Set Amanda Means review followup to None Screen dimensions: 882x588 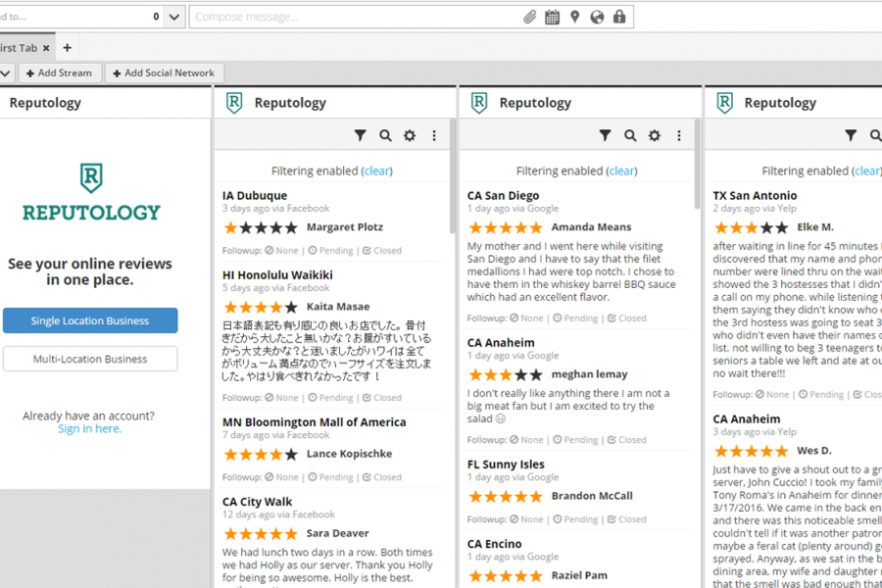(526, 318)
